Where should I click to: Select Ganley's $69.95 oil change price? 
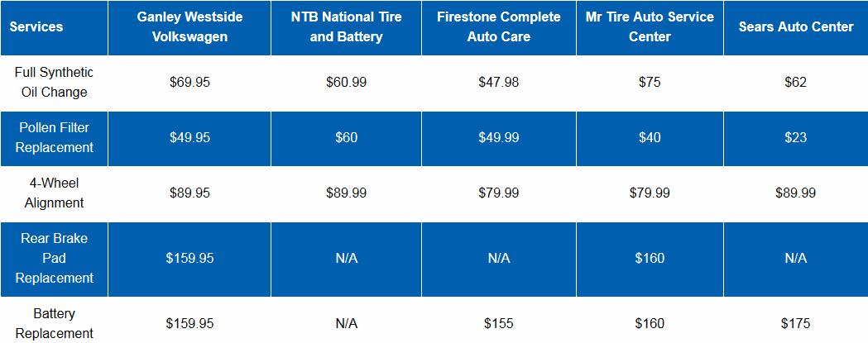[x=189, y=83]
